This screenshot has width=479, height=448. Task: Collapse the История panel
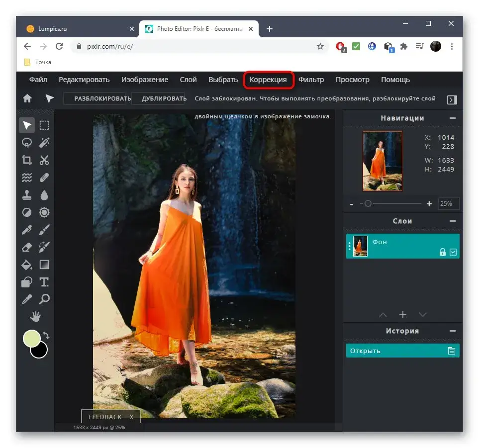pos(452,331)
